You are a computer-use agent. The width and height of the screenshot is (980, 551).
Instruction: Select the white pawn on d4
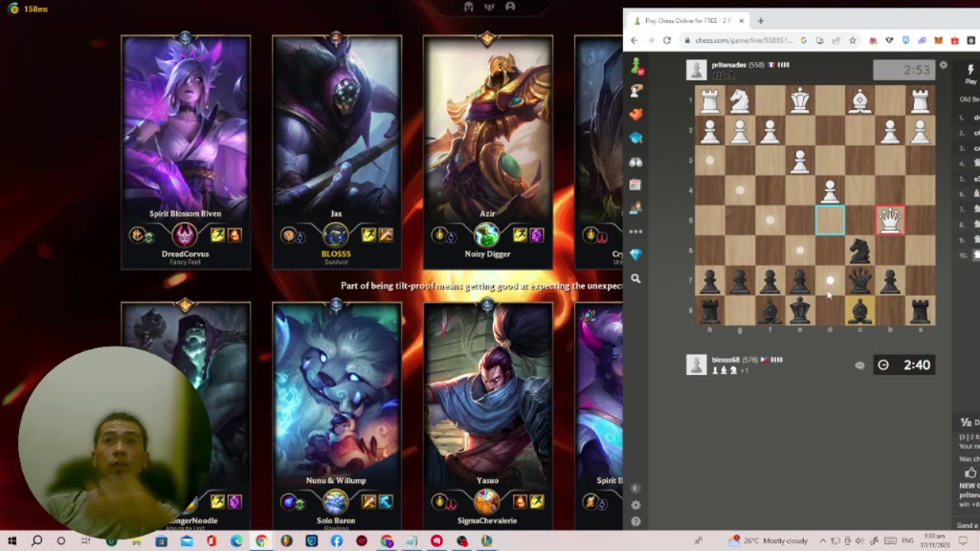tap(830, 191)
